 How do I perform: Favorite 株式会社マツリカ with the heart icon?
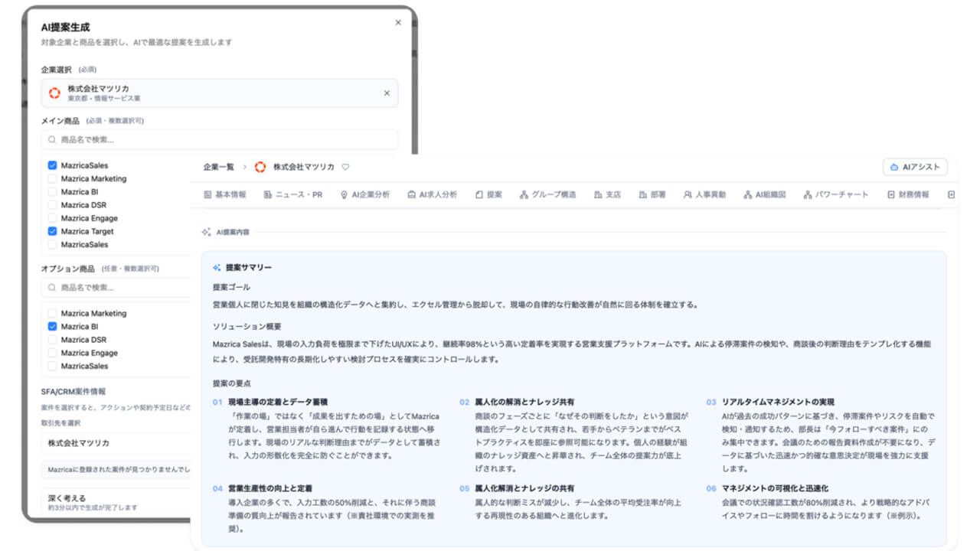[x=345, y=167]
